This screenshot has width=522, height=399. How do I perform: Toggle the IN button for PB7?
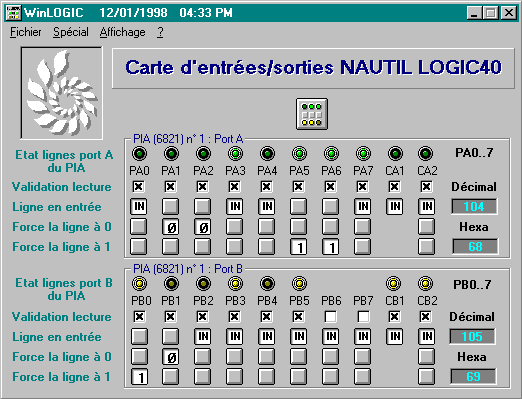tap(363, 336)
